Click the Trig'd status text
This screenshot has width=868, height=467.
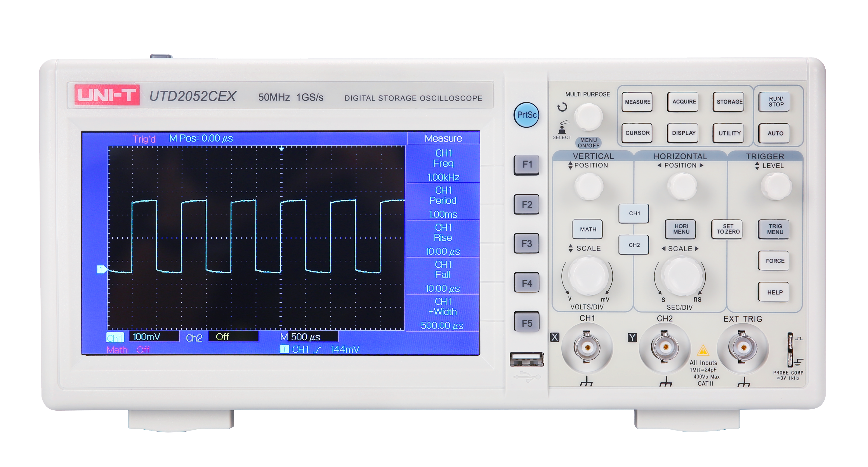click(x=144, y=139)
